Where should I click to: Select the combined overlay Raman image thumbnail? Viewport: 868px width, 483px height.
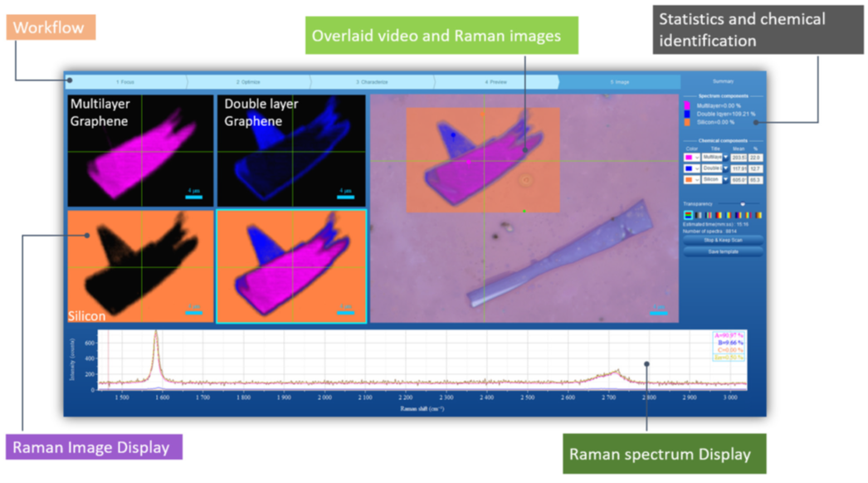click(290, 266)
